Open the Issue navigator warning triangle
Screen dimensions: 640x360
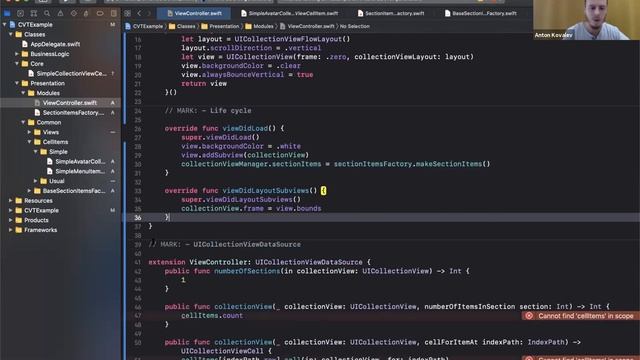[x=60, y=13]
